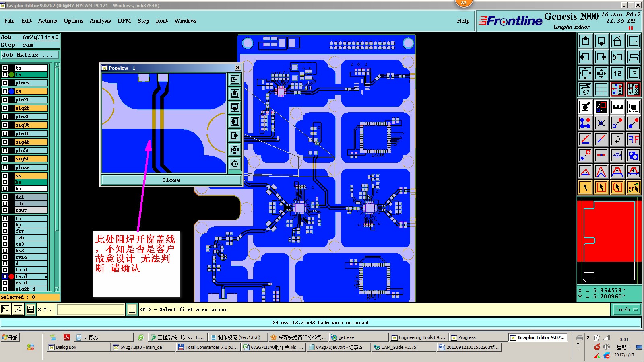Select the ruler measure tool
The height and width of the screenshot is (362, 644).
click(x=617, y=107)
